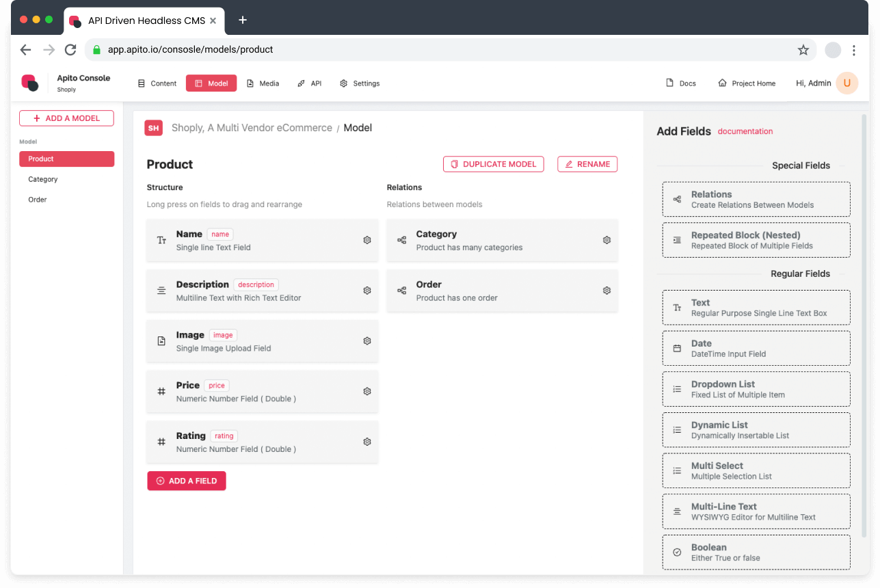Open settings gear on Order relation

pos(606,291)
